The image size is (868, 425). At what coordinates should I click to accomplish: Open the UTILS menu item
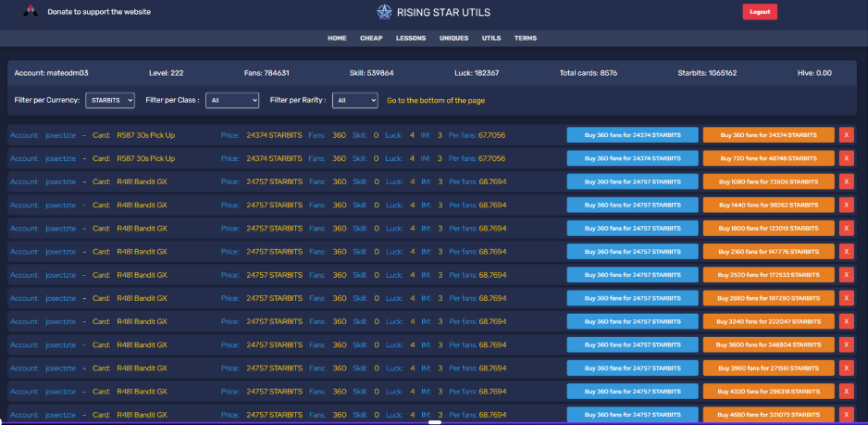coord(491,38)
